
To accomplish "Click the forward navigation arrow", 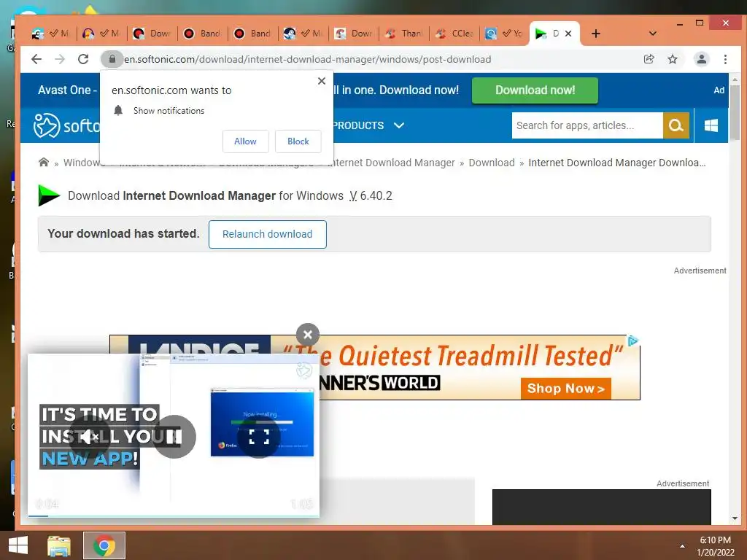I will pos(60,59).
